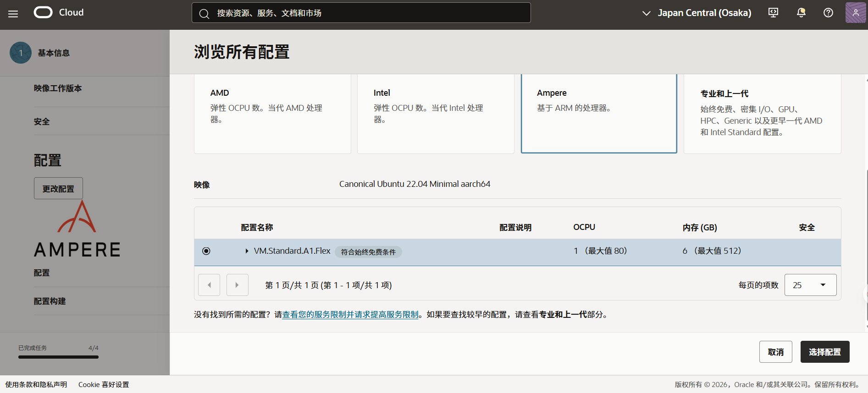The width and height of the screenshot is (868, 393).
Task: Click the 取消 button
Action: [x=776, y=352]
